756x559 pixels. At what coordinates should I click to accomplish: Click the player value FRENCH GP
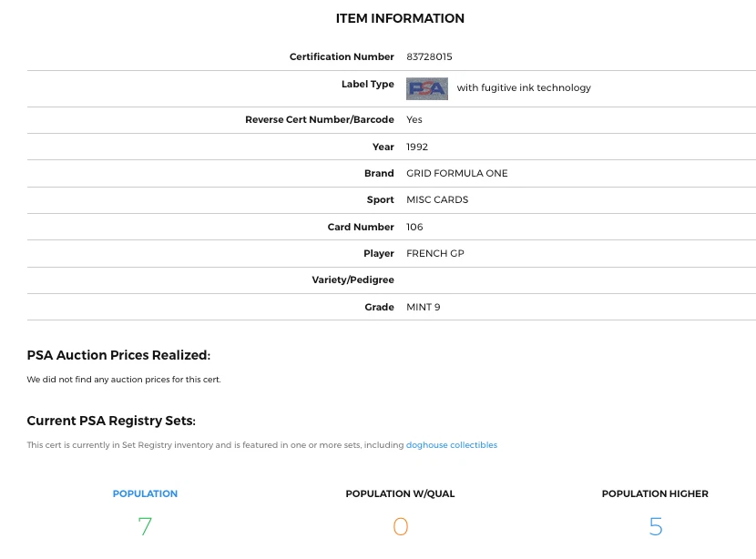click(x=434, y=253)
